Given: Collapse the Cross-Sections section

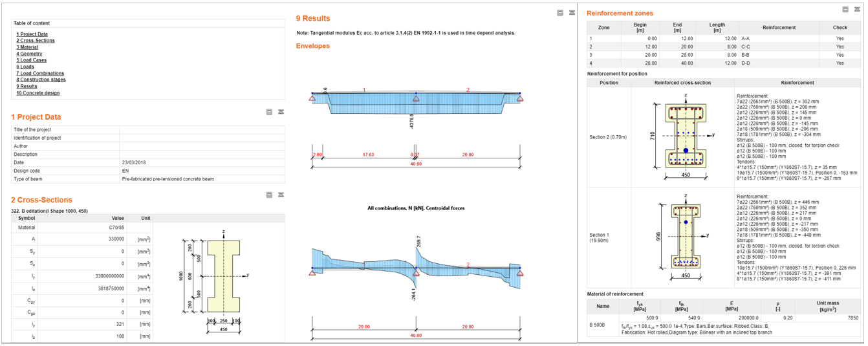Looking at the screenshot, I should click(269, 195).
